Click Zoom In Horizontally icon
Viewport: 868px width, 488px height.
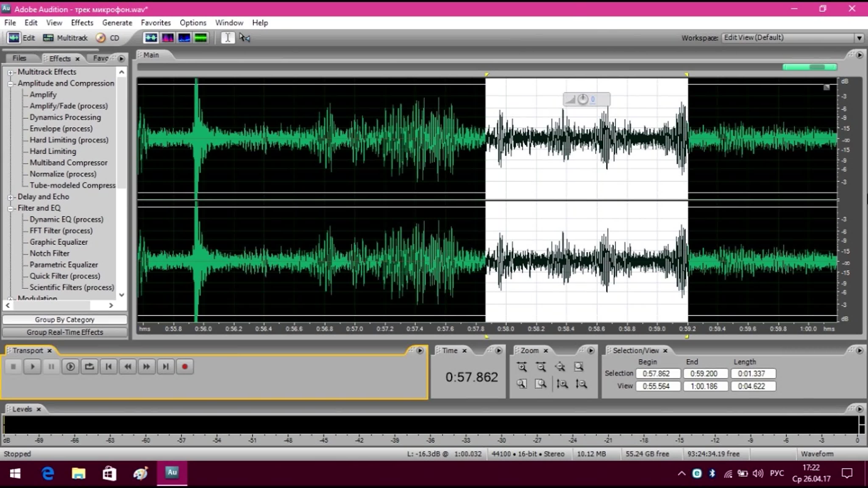522,366
